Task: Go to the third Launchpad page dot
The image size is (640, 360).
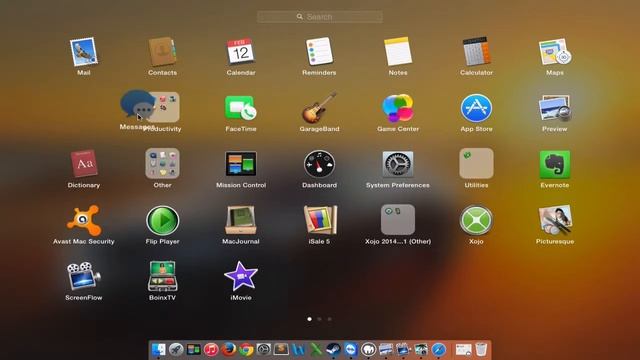Action: point(329,319)
